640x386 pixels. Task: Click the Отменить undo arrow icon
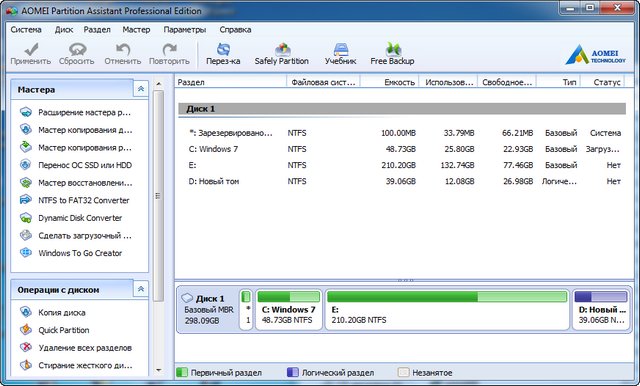(x=122, y=49)
